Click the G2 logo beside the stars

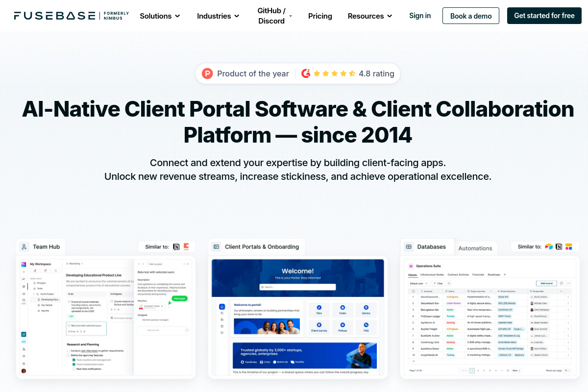pyautogui.click(x=306, y=73)
